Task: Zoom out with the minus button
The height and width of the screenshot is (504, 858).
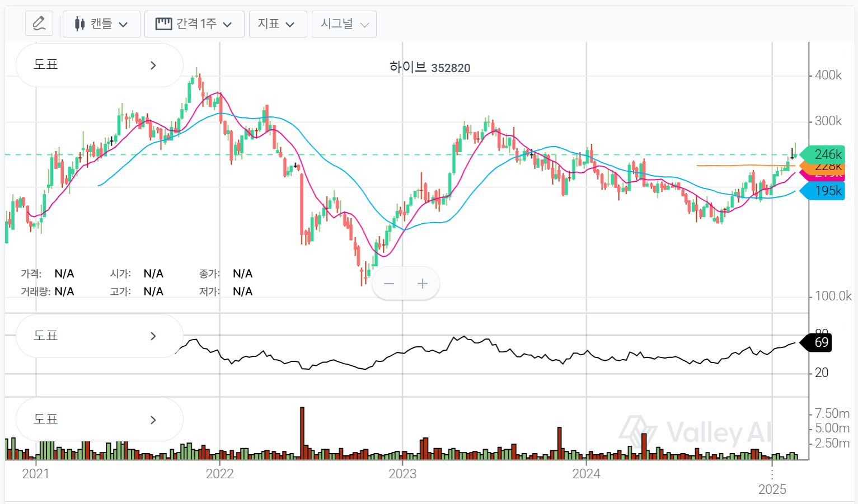Action: click(389, 284)
